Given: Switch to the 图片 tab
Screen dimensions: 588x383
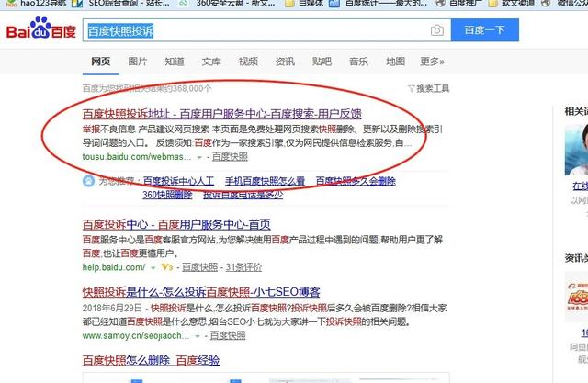Looking at the screenshot, I should (137, 62).
